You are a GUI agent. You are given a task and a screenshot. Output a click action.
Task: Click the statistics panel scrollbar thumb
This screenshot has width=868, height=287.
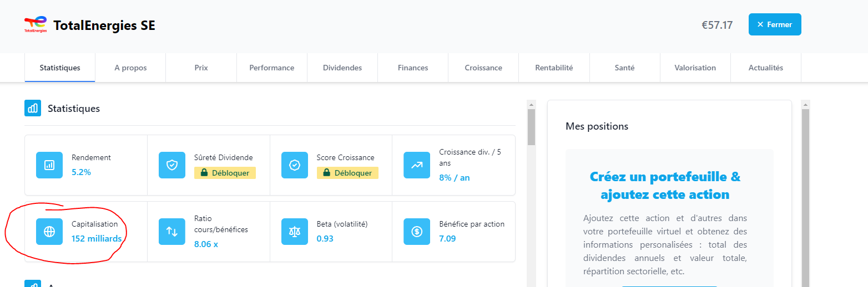[x=531, y=127]
